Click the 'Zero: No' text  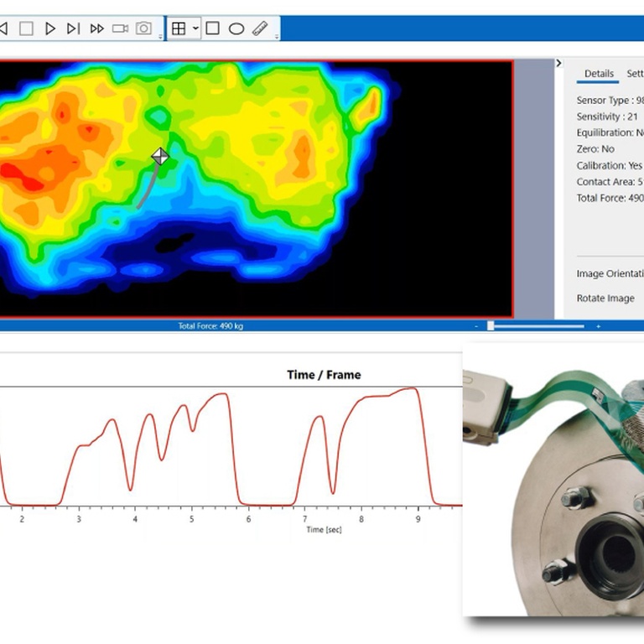click(x=595, y=149)
